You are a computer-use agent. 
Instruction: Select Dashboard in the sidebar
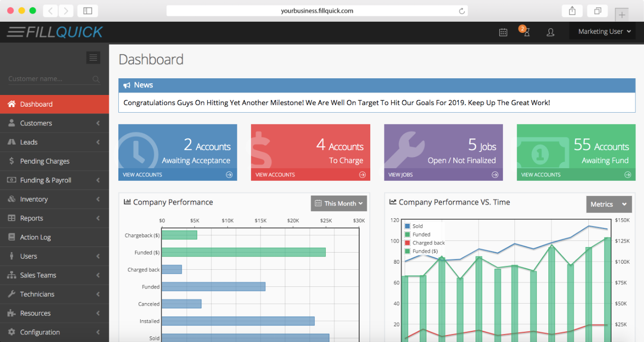pyautogui.click(x=54, y=104)
